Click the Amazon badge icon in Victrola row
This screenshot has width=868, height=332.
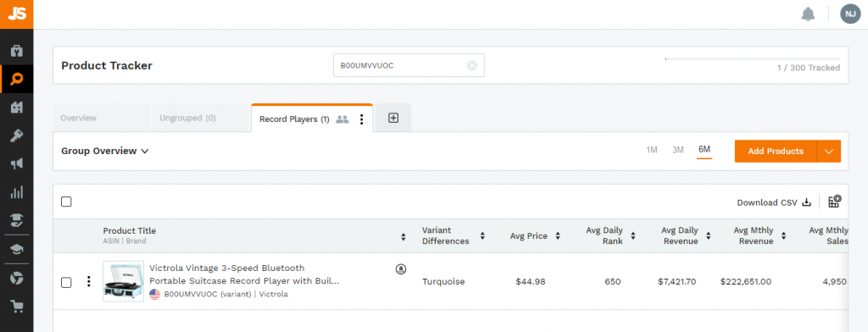point(401,269)
